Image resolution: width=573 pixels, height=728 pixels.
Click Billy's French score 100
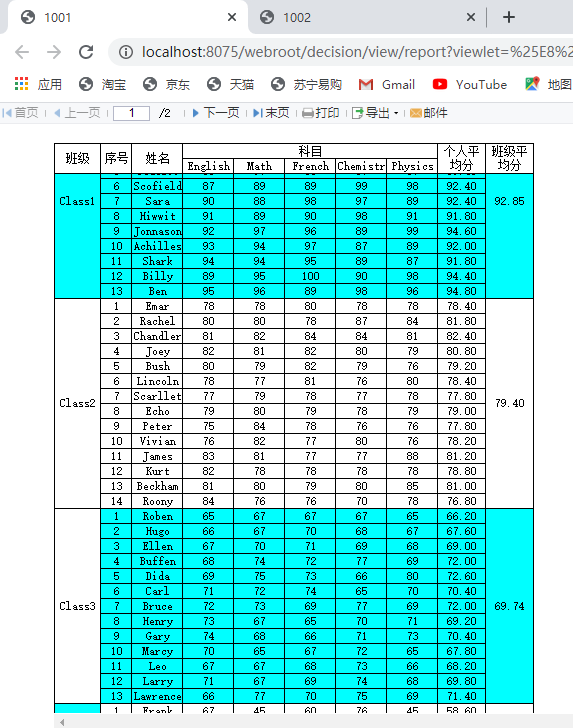pos(310,276)
